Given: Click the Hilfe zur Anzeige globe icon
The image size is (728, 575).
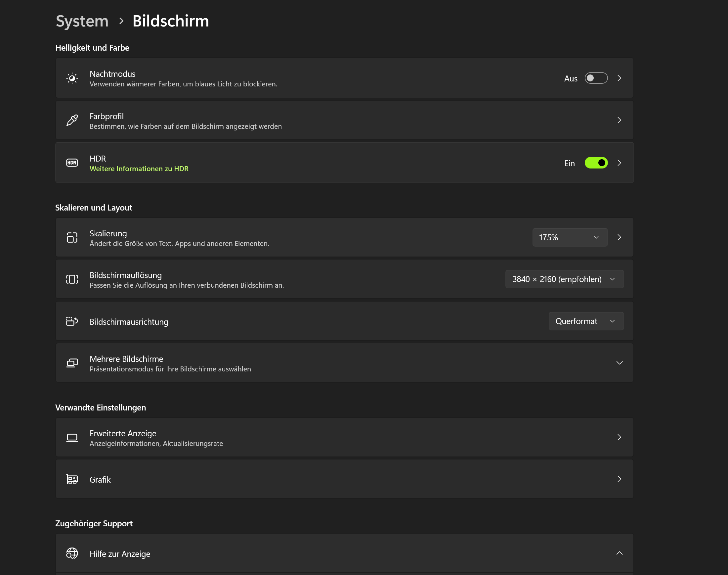Looking at the screenshot, I should point(72,553).
